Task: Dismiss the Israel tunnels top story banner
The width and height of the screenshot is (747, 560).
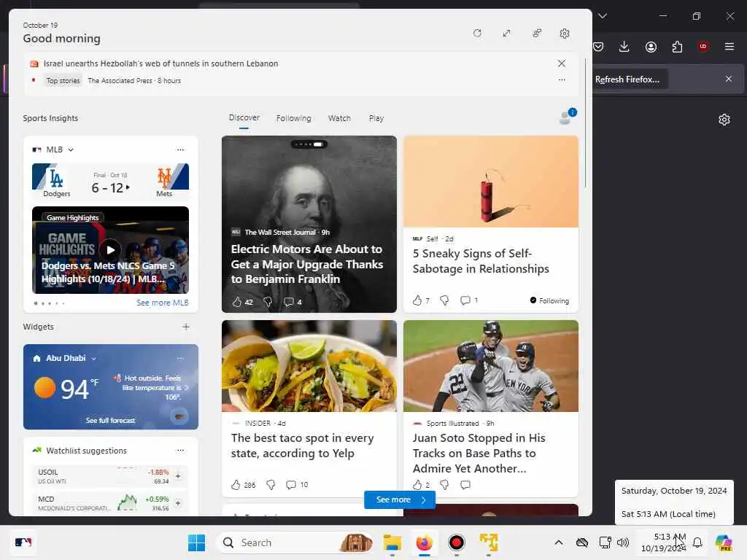Action: click(x=562, y=63)
